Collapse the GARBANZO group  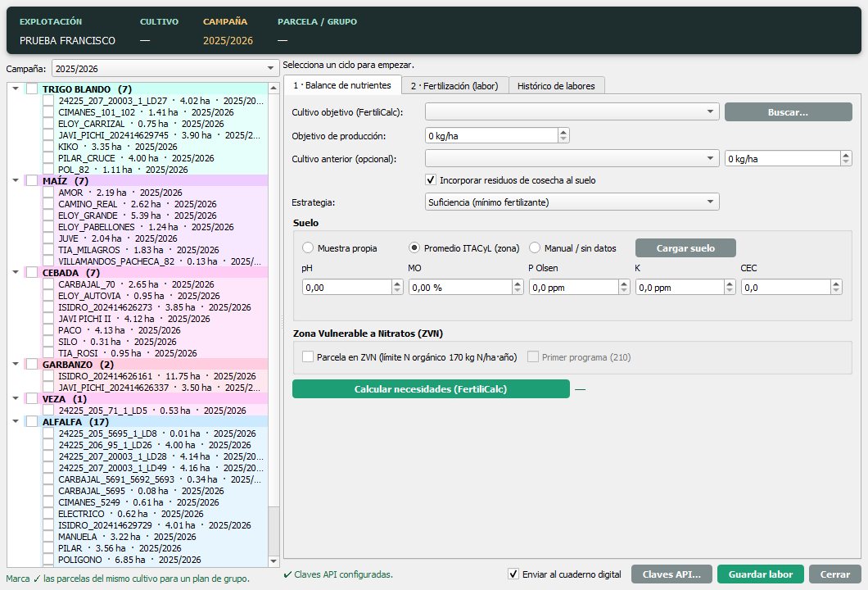16,365
